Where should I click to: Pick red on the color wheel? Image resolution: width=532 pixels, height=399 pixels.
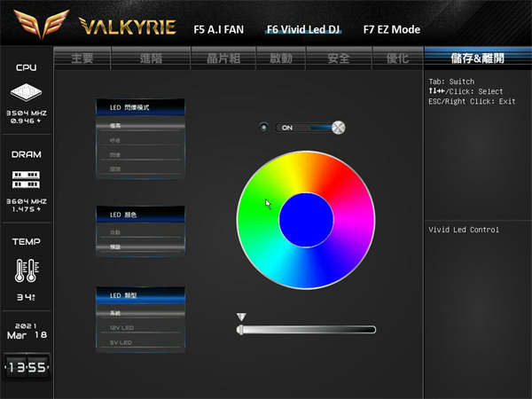tap(341, 176)
